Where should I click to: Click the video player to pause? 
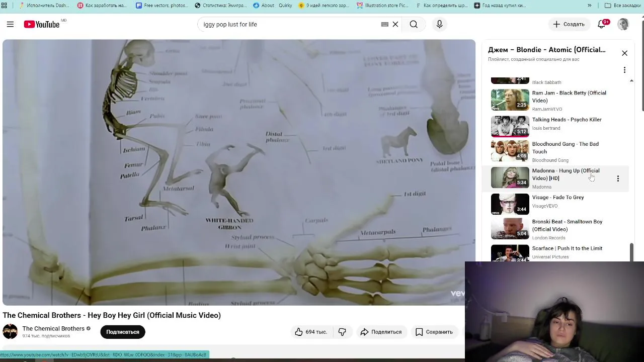(238, 172)
